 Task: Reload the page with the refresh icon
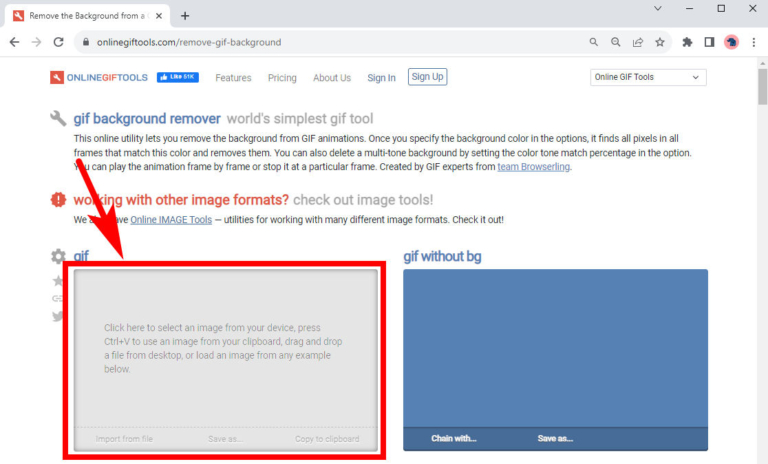tap(59, 42)
